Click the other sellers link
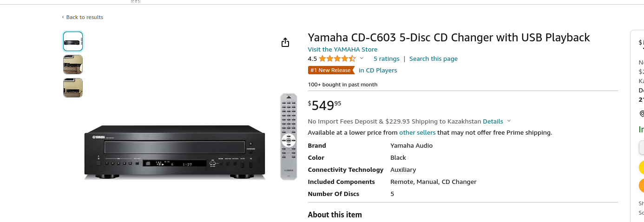This screenshot has height=222, width=644. click(417, 132)
